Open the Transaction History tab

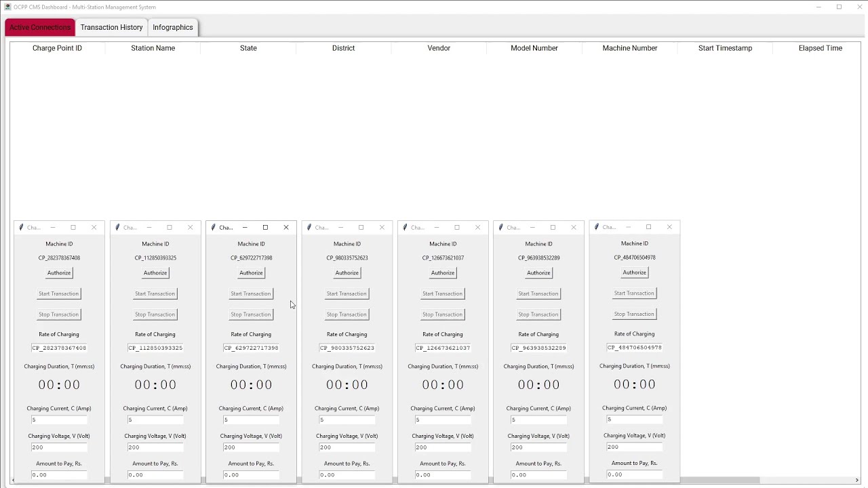pyautogui.click(x=111, y=27)
